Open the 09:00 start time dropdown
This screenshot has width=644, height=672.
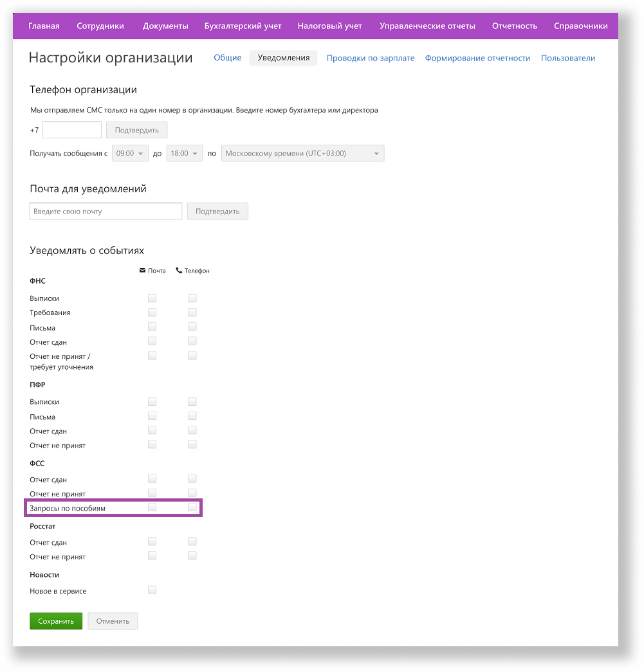pyautogui.click(x=130, y=154)
